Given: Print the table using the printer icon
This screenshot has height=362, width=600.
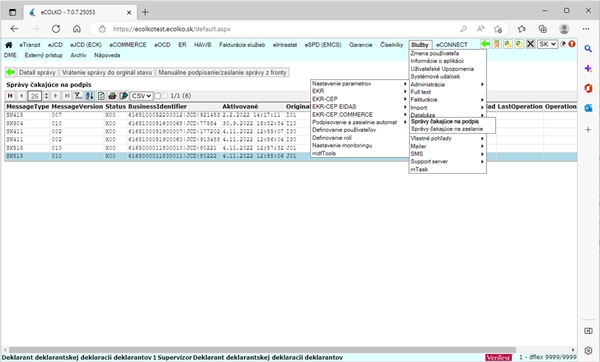Looking at the screenshot, I should pyautogui.click(x=112, y=96).
